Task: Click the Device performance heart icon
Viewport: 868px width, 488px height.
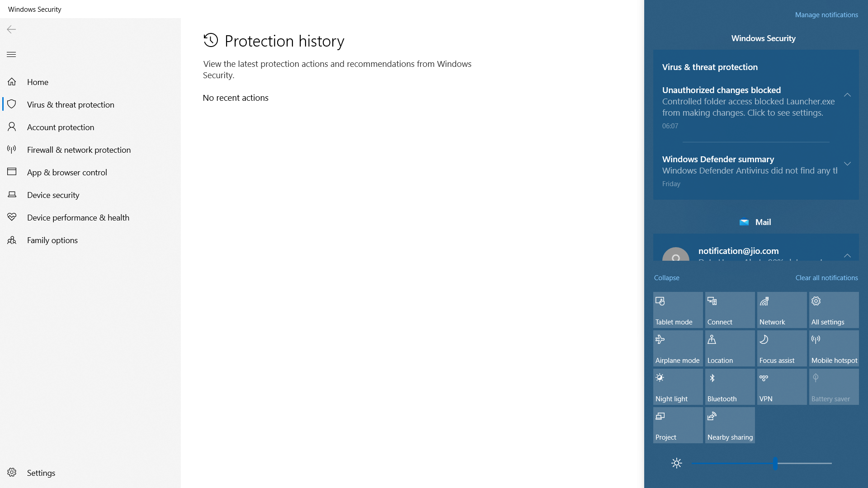Action: tap(12, 217)
